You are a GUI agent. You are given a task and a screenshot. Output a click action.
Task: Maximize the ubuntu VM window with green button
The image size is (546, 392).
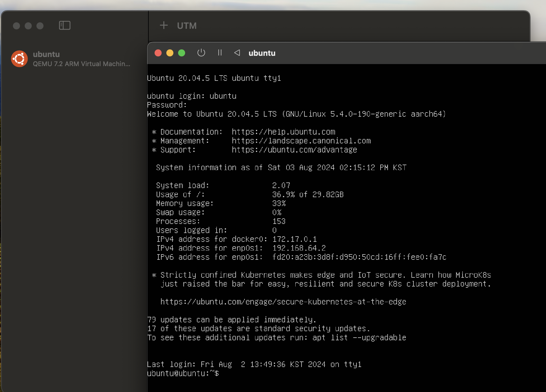tap(182, 53)
